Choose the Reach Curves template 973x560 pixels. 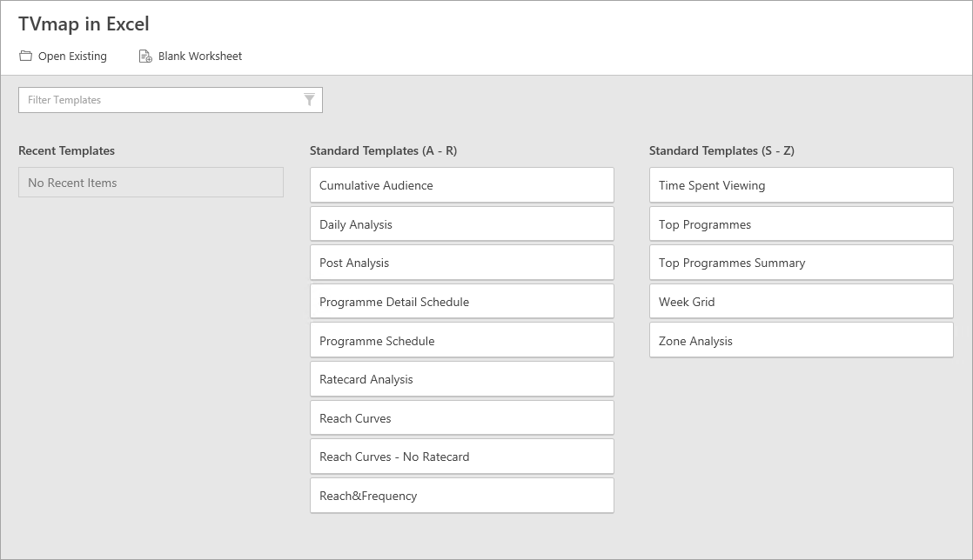tap(461, 418)
